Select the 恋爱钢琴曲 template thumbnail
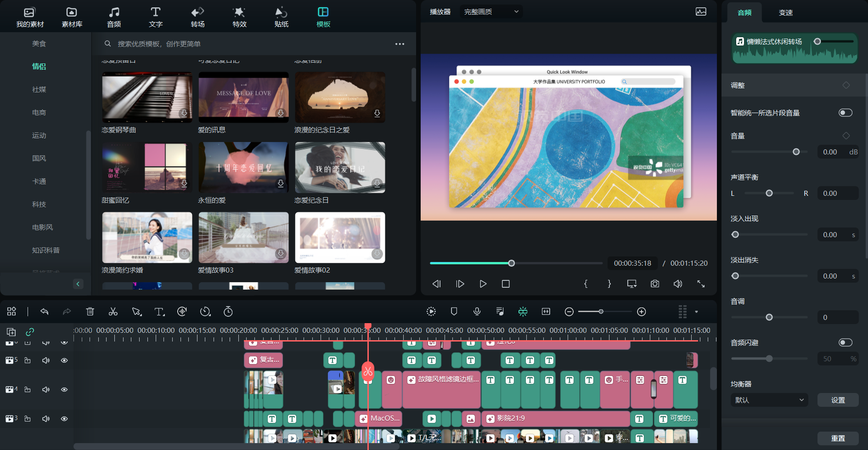The height and width of the screenshot is (450, 868). 147,97
